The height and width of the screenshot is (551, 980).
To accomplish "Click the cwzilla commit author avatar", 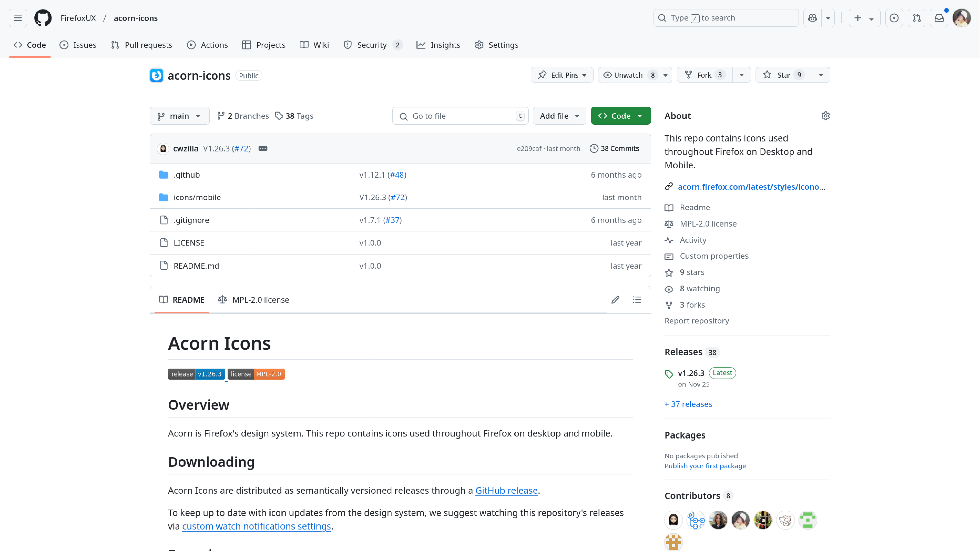I will click(x=163, y=149).
